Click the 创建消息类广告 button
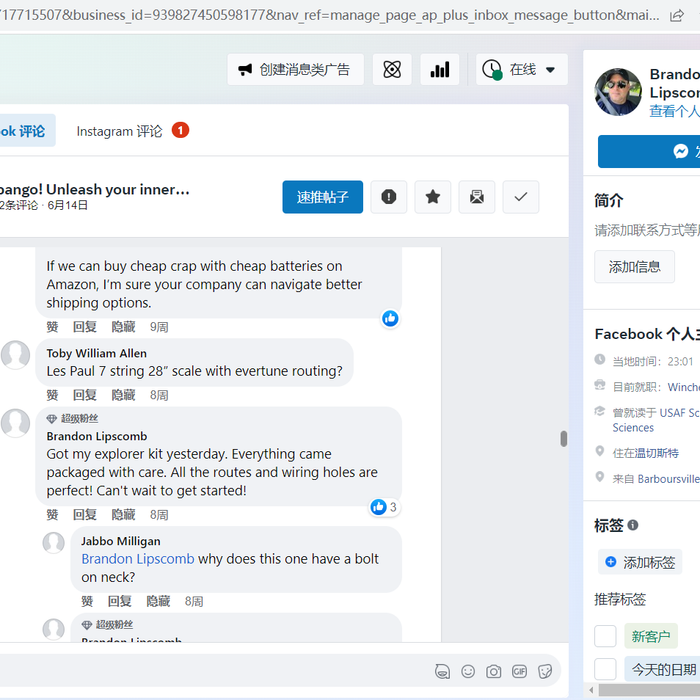 (295, 70)
